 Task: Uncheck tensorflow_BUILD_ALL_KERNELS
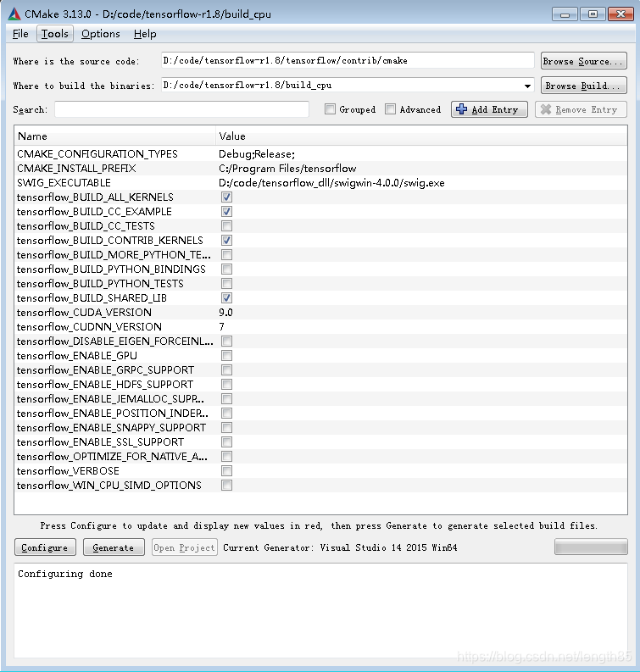pyautogui.click(x=227, y=197)
